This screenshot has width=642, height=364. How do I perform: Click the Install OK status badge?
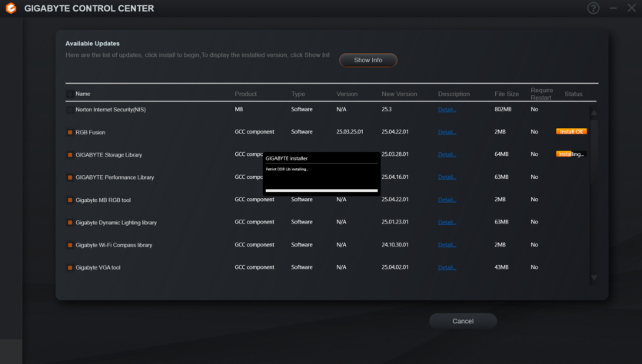pyautogui.click(x=571, y=131)
